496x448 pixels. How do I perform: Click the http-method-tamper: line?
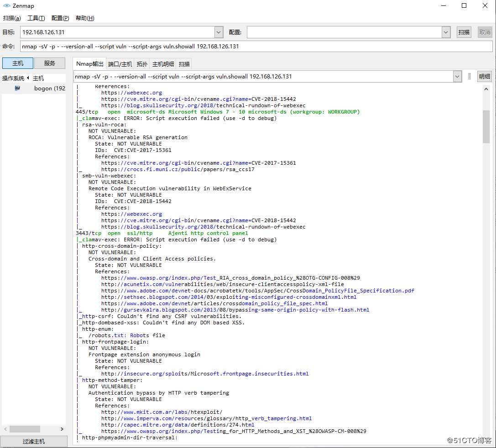(112, 380)
